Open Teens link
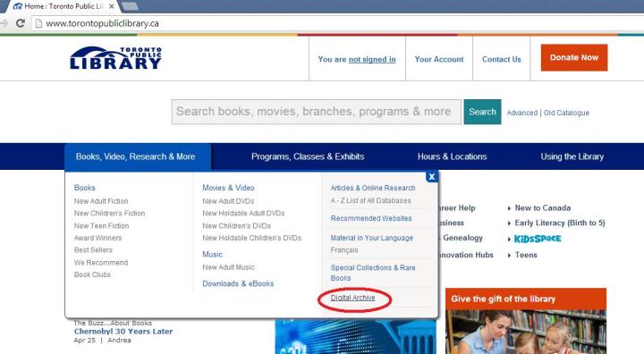644x354 pixels. tap(526, 255)
